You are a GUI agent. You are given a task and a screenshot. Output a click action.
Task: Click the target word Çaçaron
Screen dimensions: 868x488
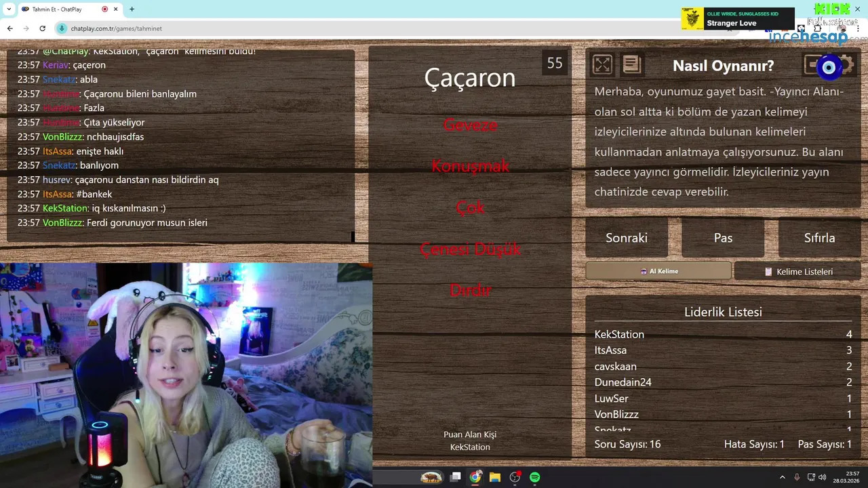pyautogui.click(x=470, y=78)
